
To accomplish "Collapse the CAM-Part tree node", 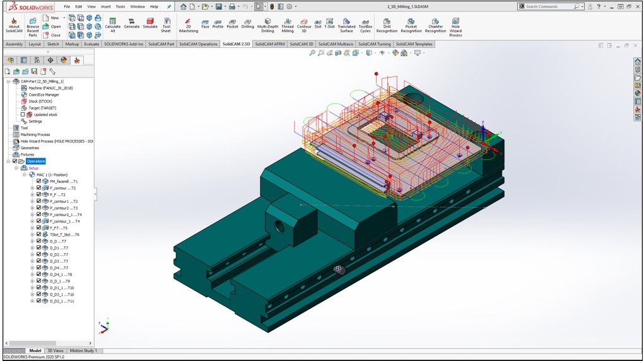I will 8,81.
